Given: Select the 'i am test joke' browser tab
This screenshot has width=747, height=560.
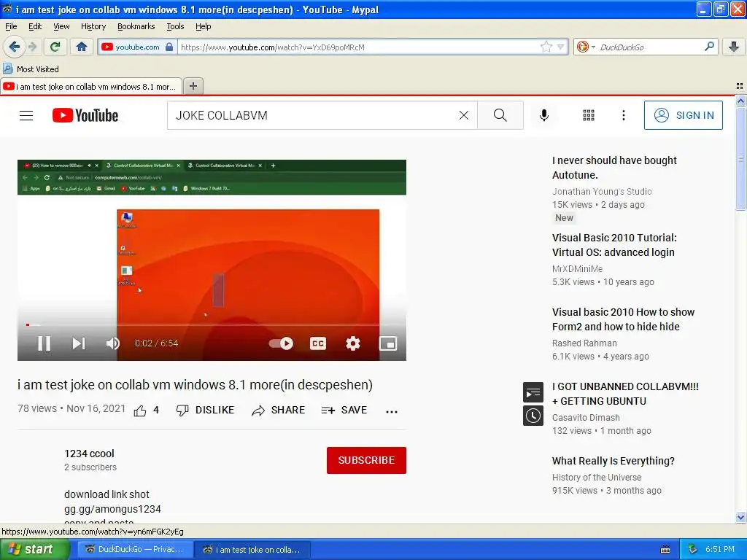Looking at the screenshot, I should click(91, 87).
